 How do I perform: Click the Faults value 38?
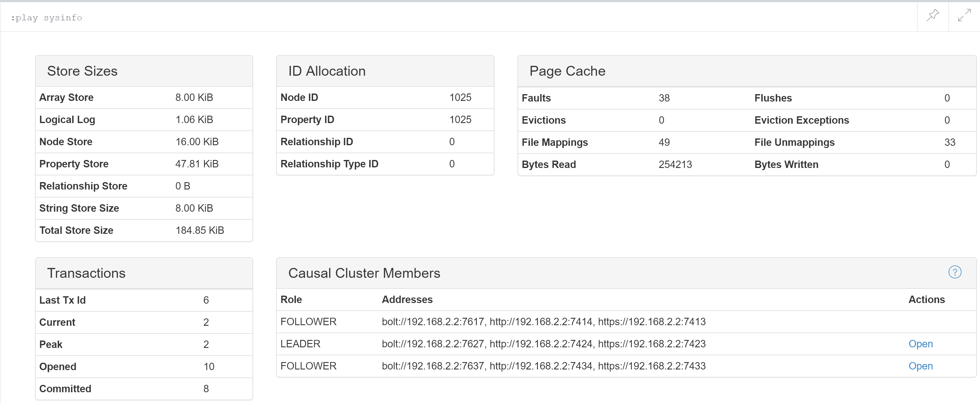tap(664, 98)
